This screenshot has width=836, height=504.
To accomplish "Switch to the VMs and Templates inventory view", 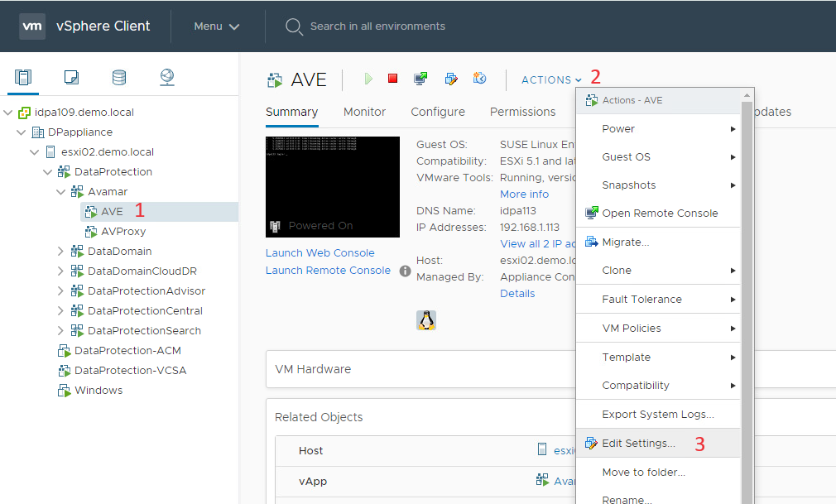I will click(71, 76).
